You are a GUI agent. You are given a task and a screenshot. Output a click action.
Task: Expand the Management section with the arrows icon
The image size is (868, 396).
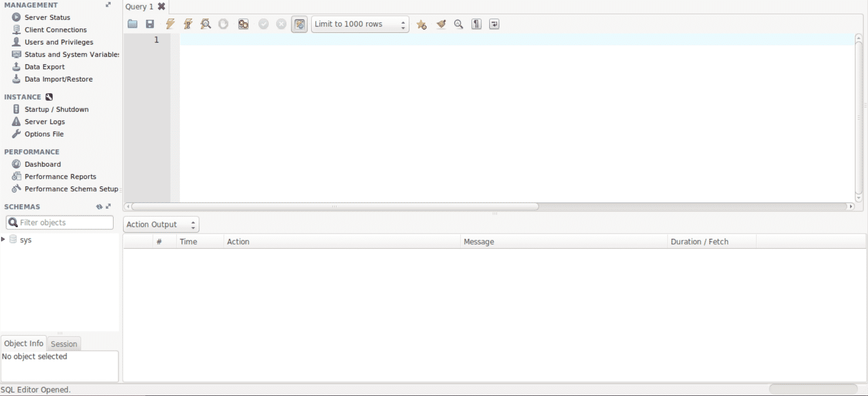108,5
